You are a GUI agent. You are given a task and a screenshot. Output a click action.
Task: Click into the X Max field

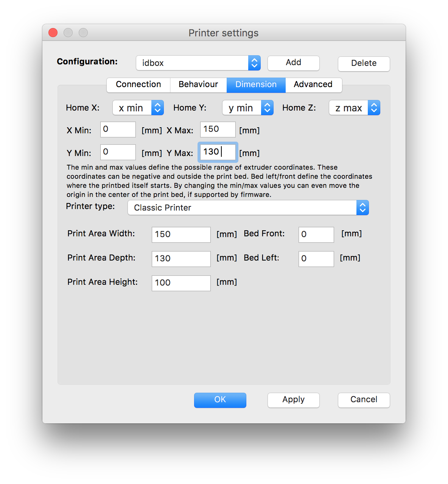[x=218, y=130]
